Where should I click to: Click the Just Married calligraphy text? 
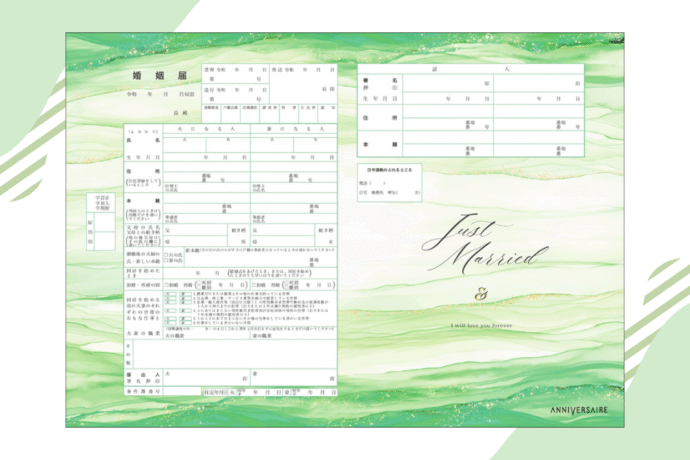484,243
